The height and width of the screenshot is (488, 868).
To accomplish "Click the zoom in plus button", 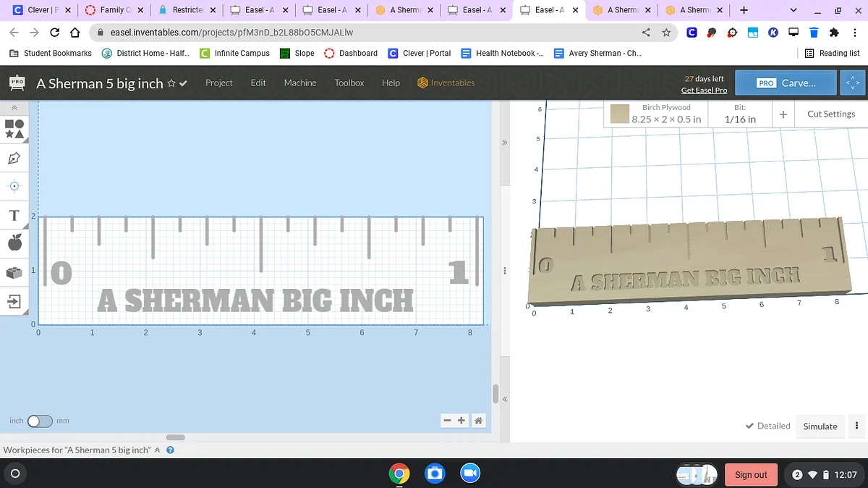I will tap(461, 421).
